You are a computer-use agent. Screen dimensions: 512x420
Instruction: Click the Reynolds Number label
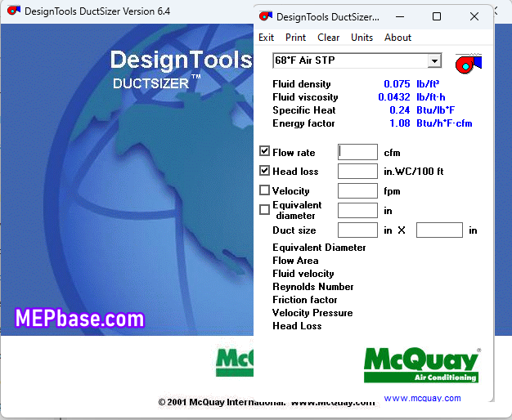[x=312, y=287]
